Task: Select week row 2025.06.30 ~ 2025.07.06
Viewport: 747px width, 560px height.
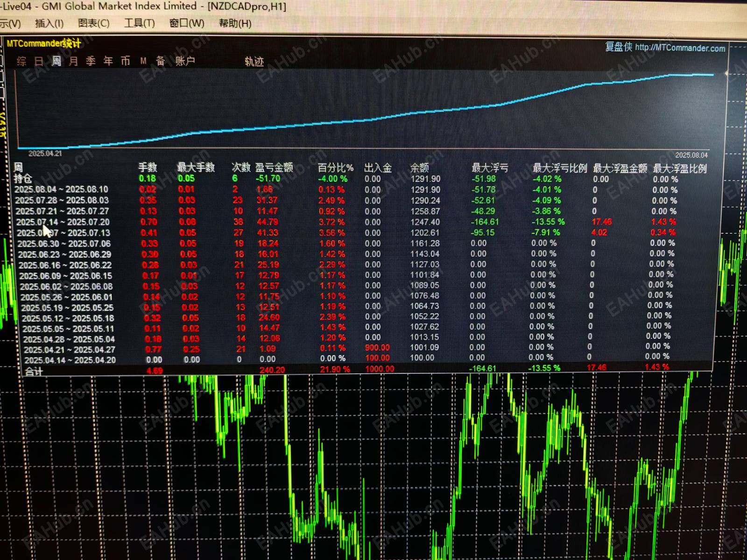Action: click(64, 244)
